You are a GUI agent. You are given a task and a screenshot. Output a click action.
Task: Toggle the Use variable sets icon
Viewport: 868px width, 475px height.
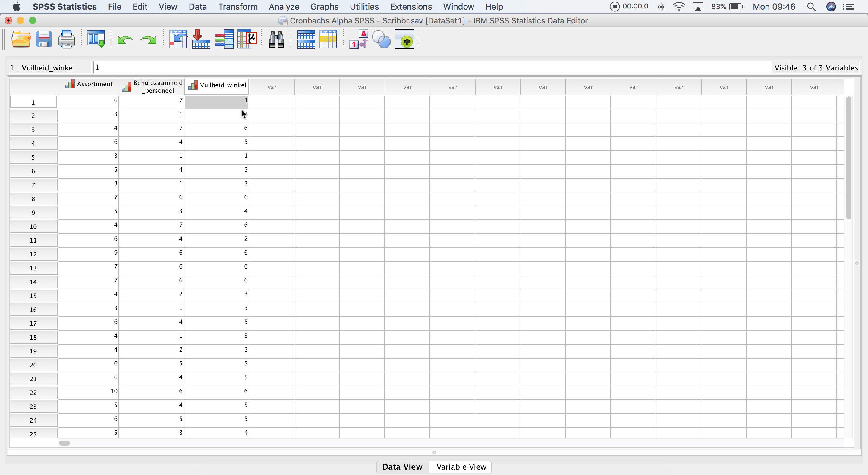point(381,39)
